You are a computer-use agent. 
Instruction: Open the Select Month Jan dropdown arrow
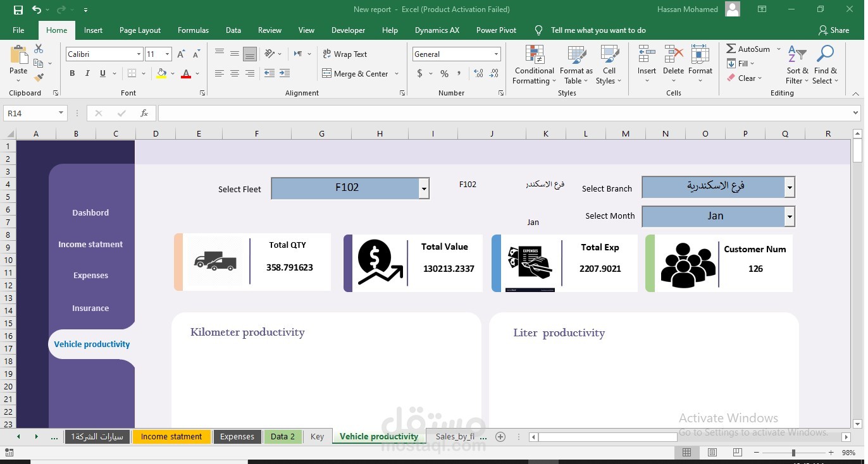click(790, 216)
